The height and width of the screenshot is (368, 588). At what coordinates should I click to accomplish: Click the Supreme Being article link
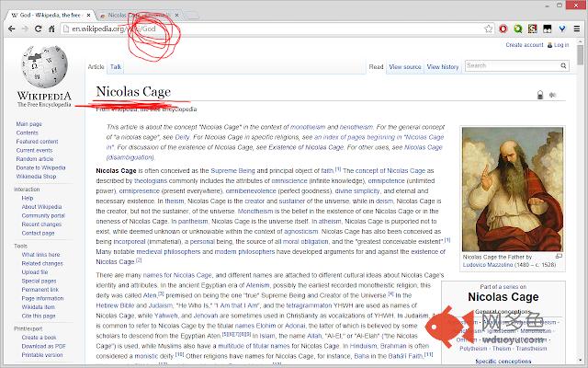pos(232,171)
